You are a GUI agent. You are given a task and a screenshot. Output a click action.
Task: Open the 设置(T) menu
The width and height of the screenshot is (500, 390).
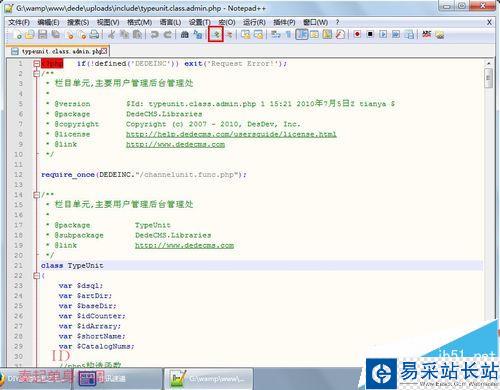click(x=200, y=22)
